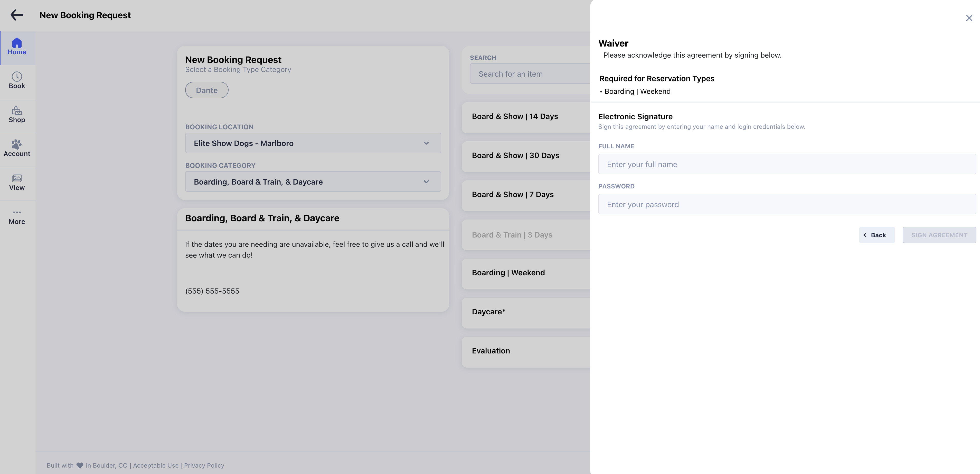Select the Boarding | Weekend booking type
Screen dimensions: 980x474
tap(525, 272)
